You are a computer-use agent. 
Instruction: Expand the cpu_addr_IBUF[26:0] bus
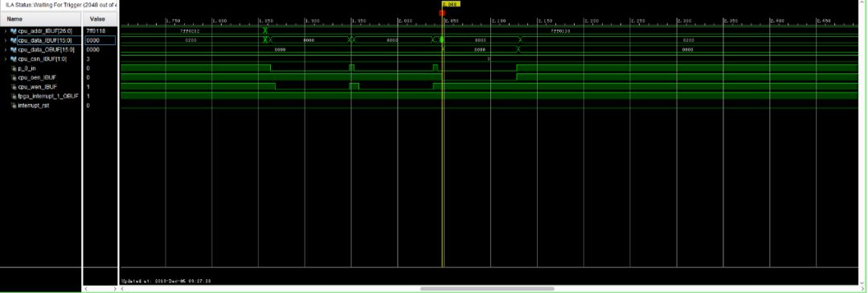[6, 31]
